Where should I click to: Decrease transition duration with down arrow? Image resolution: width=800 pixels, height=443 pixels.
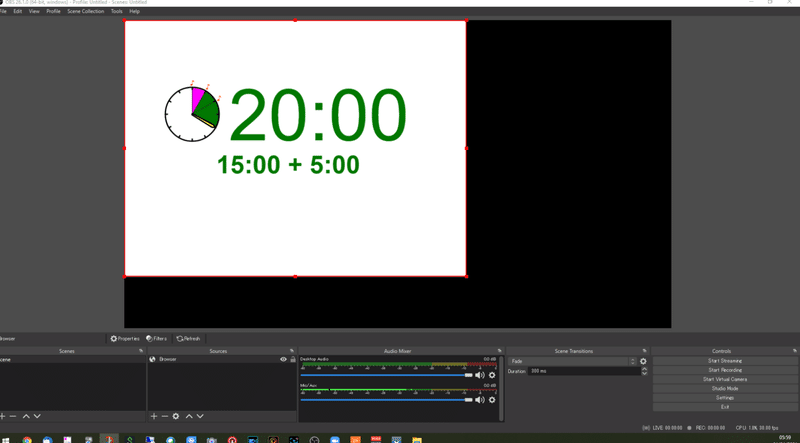pos(644,374)
